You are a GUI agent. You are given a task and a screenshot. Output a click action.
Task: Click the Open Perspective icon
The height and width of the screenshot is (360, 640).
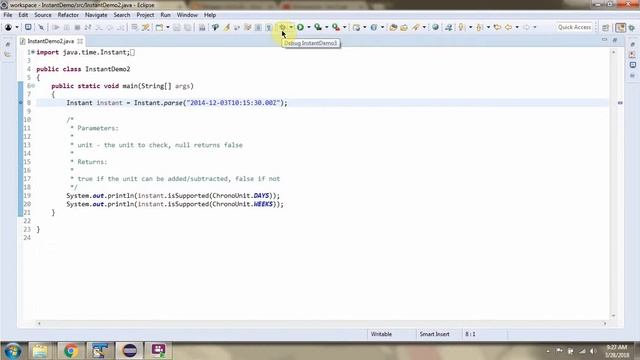point(606,27)
